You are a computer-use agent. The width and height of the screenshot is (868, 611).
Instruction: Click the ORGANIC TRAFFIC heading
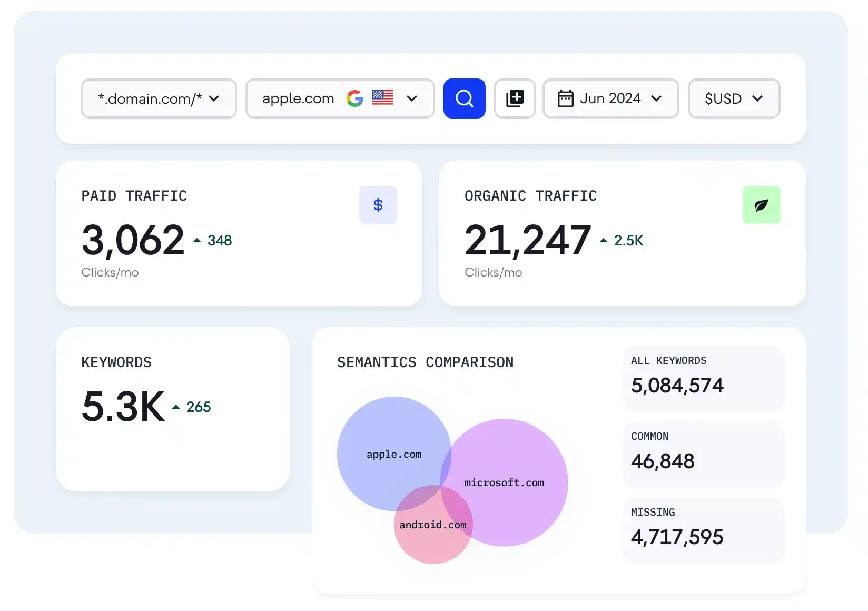(x=530, y=196)
